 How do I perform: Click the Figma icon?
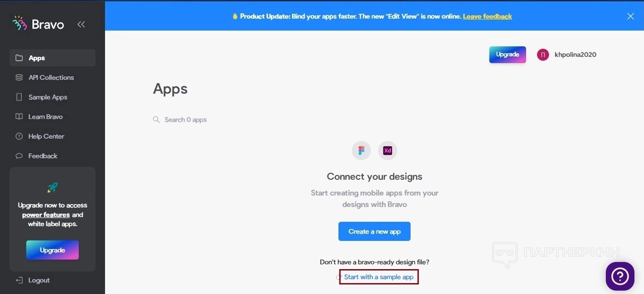tap(361, 151)
